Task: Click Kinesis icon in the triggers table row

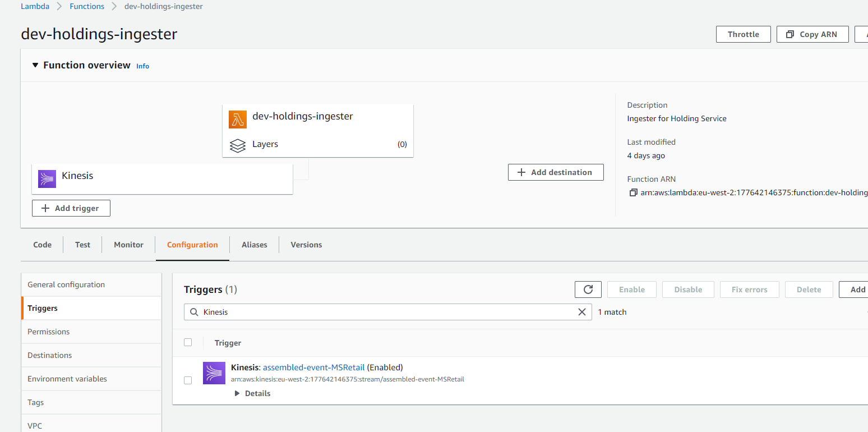Action: (214, 373)
